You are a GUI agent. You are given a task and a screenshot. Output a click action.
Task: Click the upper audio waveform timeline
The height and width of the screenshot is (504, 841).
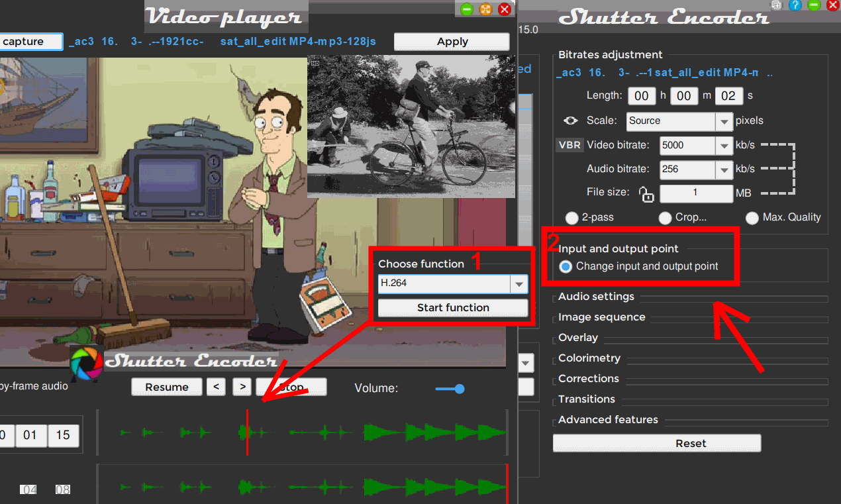(x=302, y=432)
